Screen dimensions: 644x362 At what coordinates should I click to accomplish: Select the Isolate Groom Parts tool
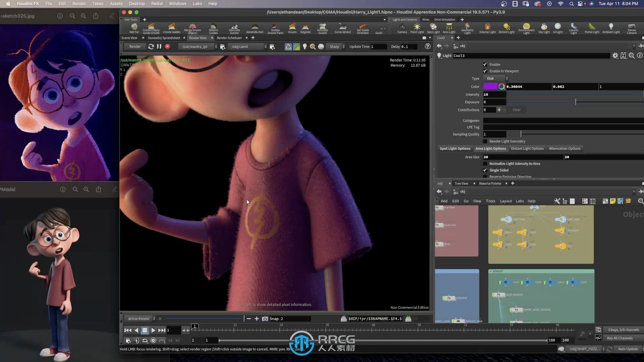coord(275,28)
